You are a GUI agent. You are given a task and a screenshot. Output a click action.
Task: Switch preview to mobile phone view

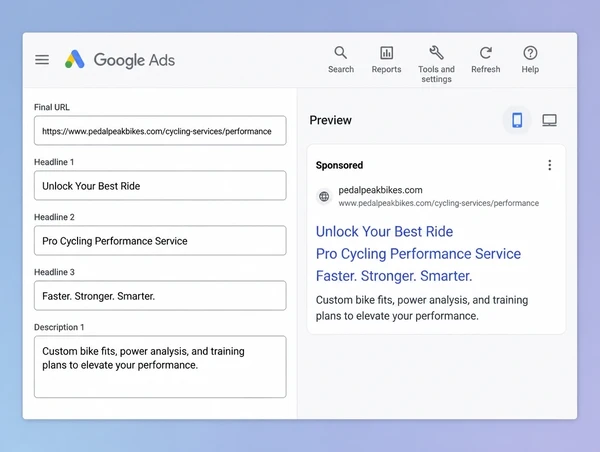pyautogui.click(x=517, y=120)
